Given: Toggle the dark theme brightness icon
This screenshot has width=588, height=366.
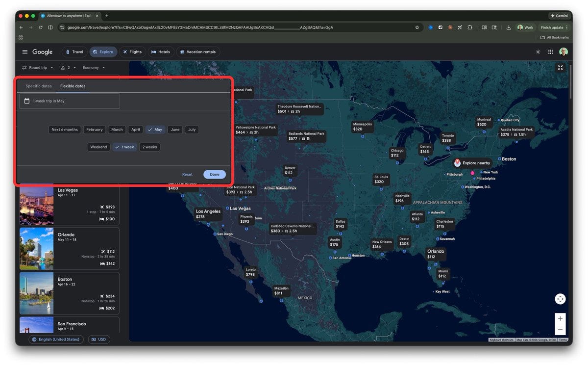Looking at the screenshot, I should click(538, 52).
